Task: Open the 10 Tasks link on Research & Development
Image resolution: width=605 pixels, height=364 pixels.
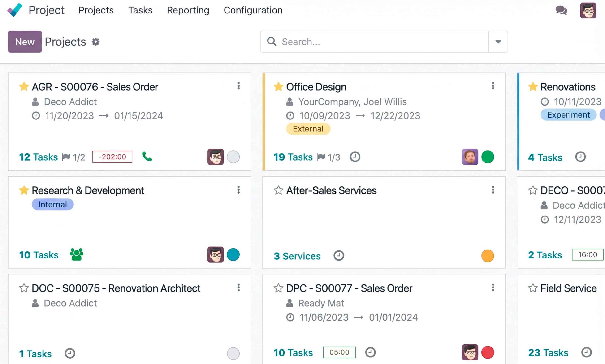Action: (x=39, y=255)
